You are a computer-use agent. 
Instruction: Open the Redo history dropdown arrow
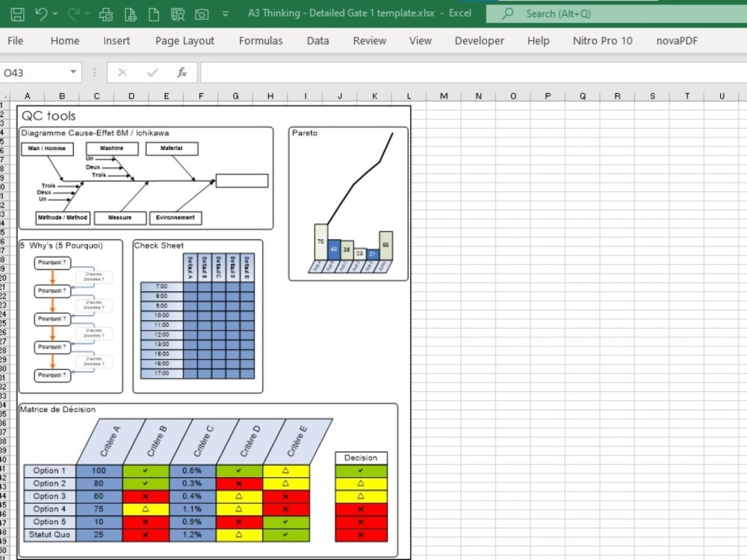pos(87,13)
